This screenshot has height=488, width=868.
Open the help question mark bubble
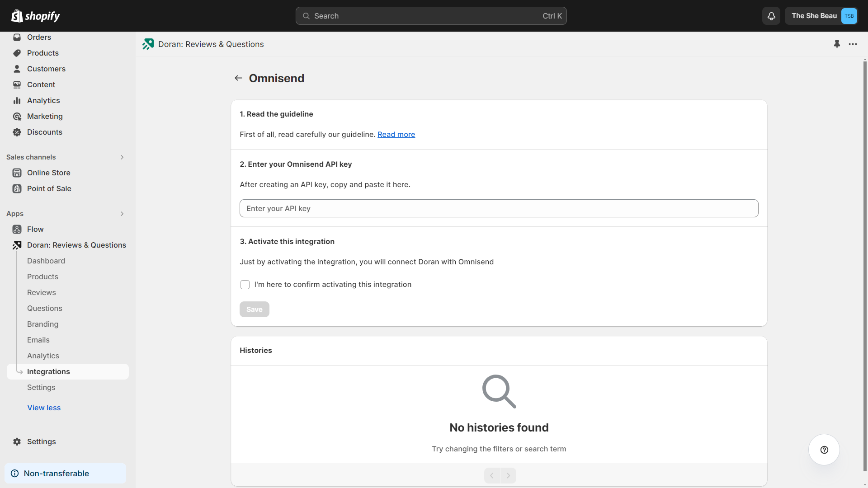(824, 450)
